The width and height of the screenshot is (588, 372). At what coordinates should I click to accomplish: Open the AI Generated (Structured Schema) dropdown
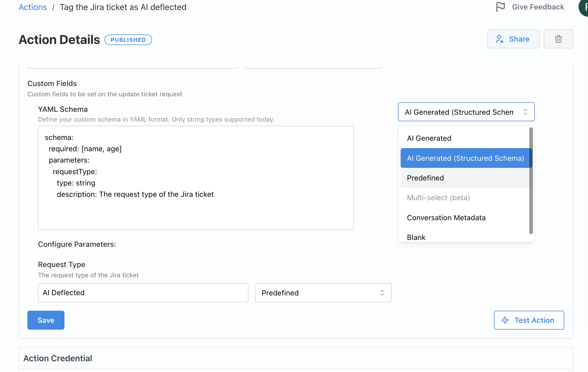466,112
